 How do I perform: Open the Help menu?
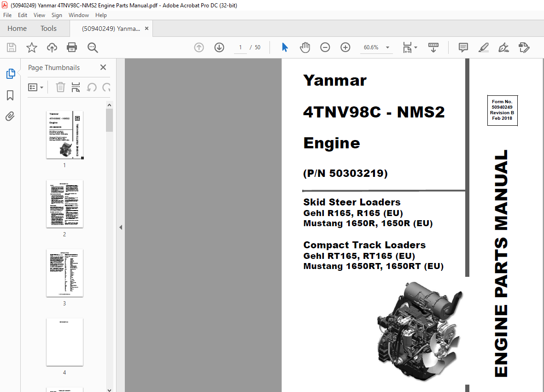(101, 15)
